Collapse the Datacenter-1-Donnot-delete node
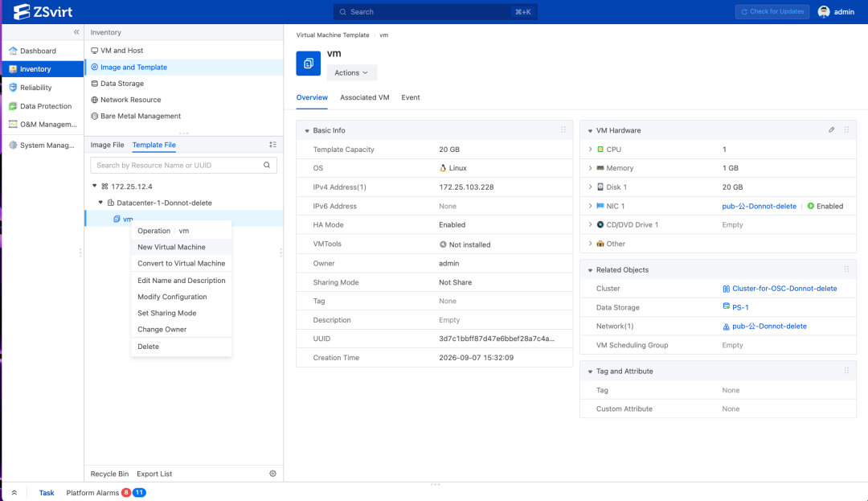The height and width of the screenshot is (501, 868). coord(100,203)
